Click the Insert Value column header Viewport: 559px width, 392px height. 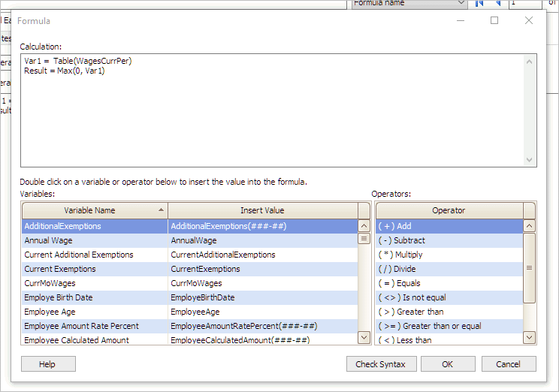261,210
